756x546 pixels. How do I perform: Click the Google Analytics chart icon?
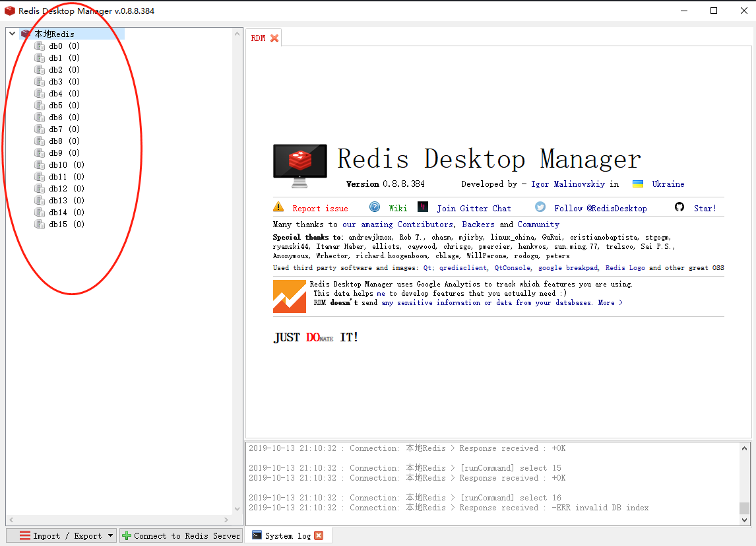tap(290, 296)
